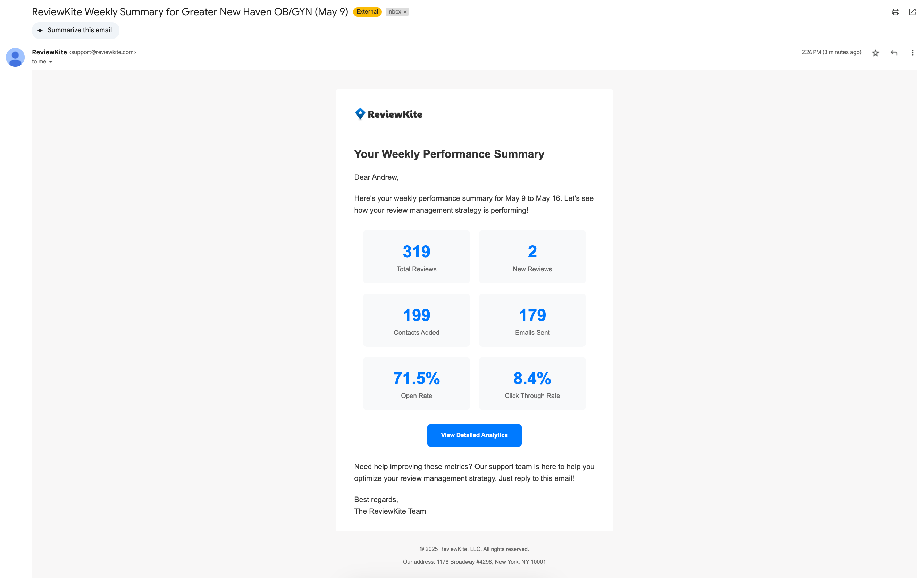Click the 2:26 PM timestamp

pos(831,52)
